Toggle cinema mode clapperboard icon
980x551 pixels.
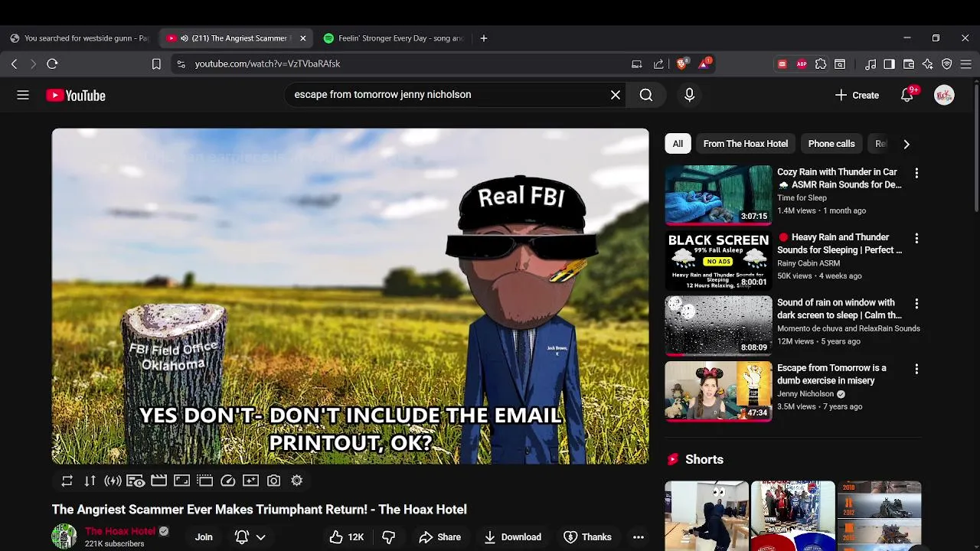point(158,481)
